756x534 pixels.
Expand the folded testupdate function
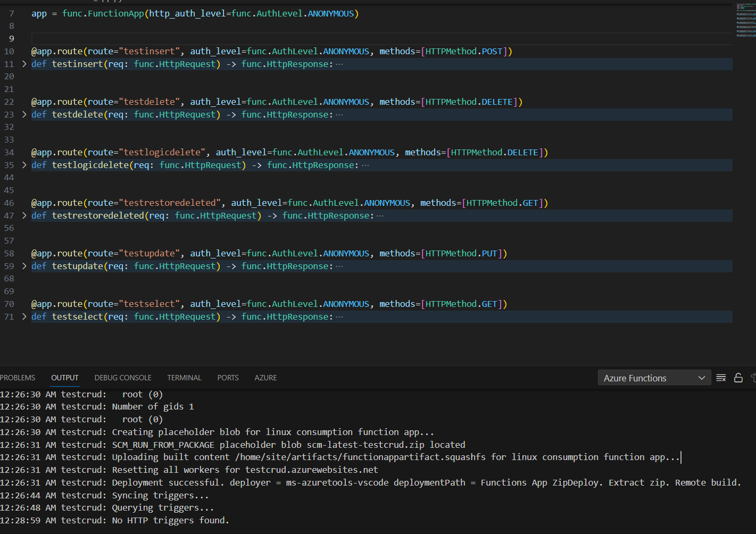pos(24,266)
